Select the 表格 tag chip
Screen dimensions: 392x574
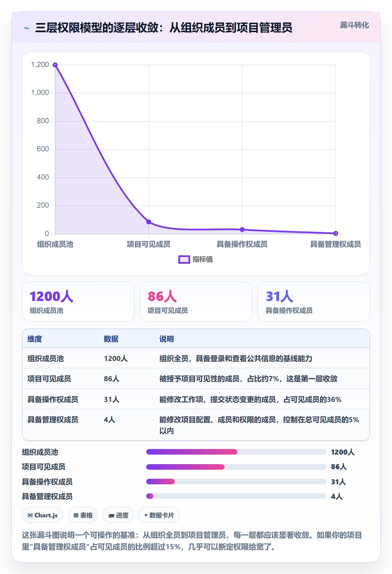click(83, 515)
